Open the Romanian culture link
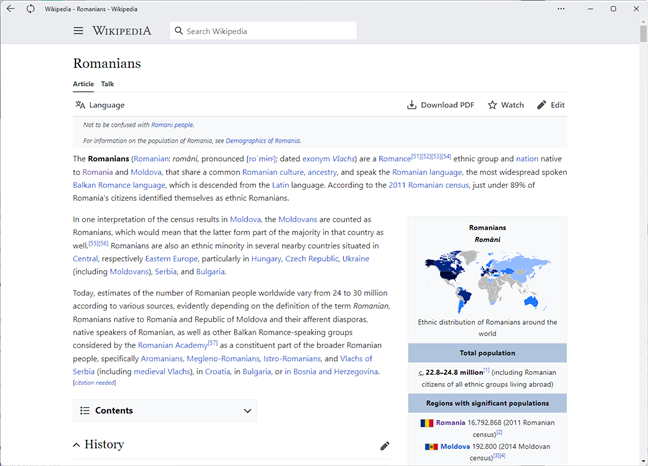This screenshot has height=466, width=648. (273, 172)
